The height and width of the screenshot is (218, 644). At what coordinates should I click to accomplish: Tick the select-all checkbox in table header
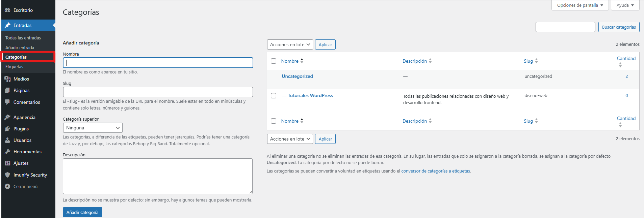pyautogui.click(x=274, y=61)
